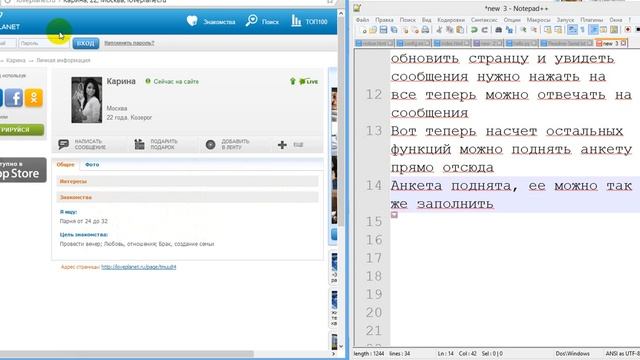
Task: Click 'ANSI as UTF-8' encoding entry
Action: tap(622, 353)
